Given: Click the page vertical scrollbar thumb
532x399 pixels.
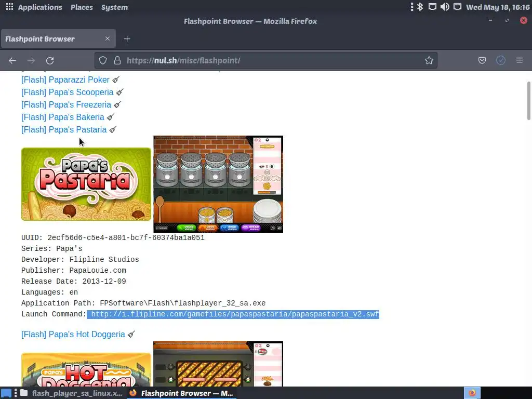Looking at the screenshot, I should (528, 100).
